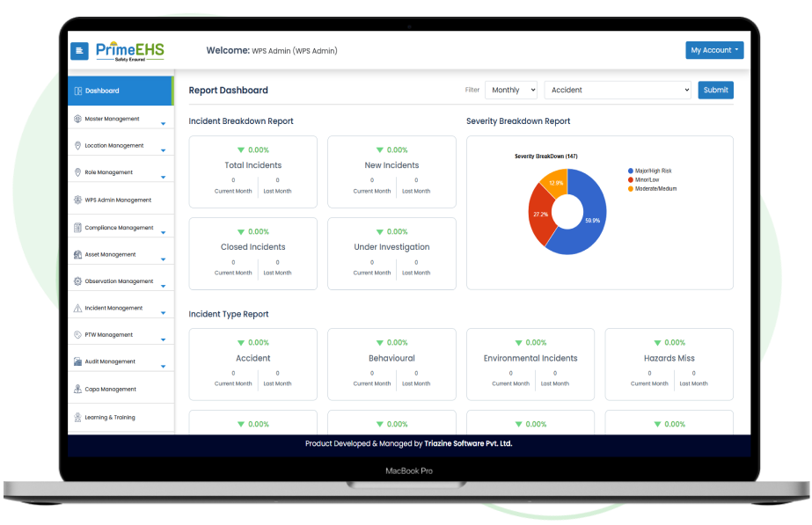Open the Accident type dropdown
Viewport: 812px width, 525px height.
tap(618, 90)
